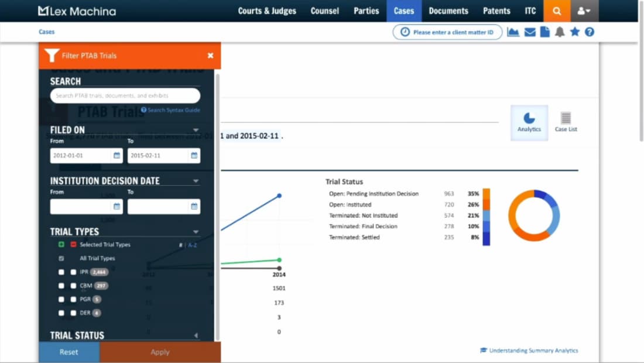The width and height of the screenshot is (644, 363).
Task: Sort trial types by count (#)
Action: point(180,245)
